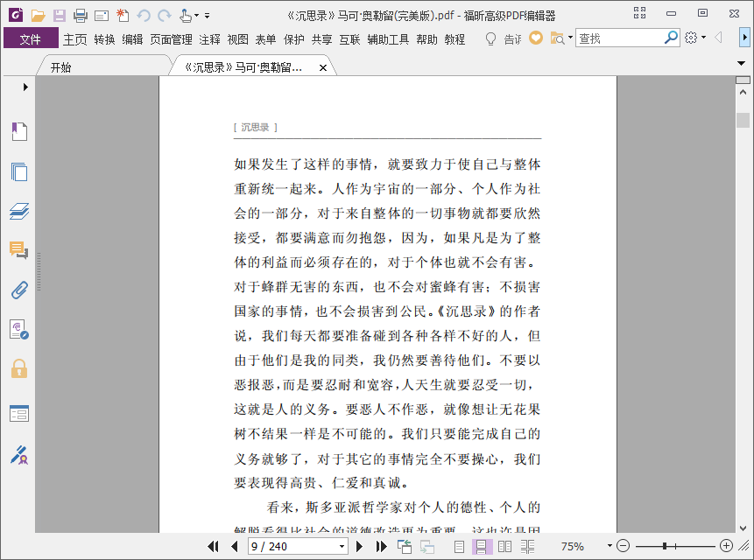This screenshot has height=560, width=754.
Task: Open the security lock panel
Action: (19, 369)
